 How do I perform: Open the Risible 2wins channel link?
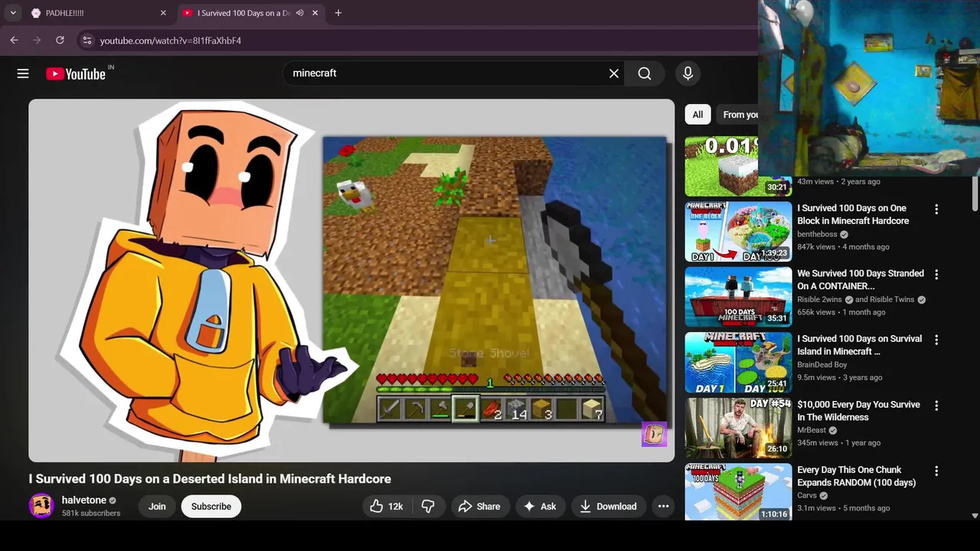819,300
